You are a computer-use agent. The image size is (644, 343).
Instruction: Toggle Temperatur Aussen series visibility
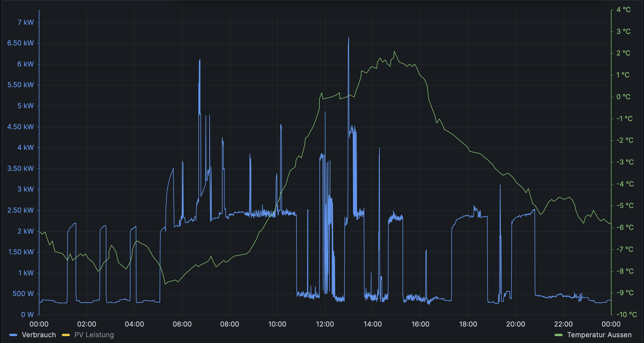[599, 335]
